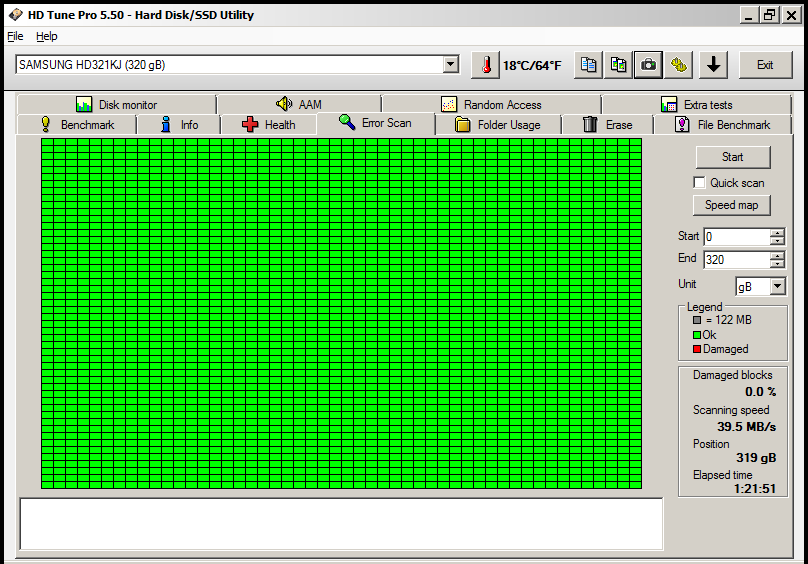Click the down arrow minimize-to-tray icon
The height and width of the screenshot is (564, 808).
click(x=714, y=65)
